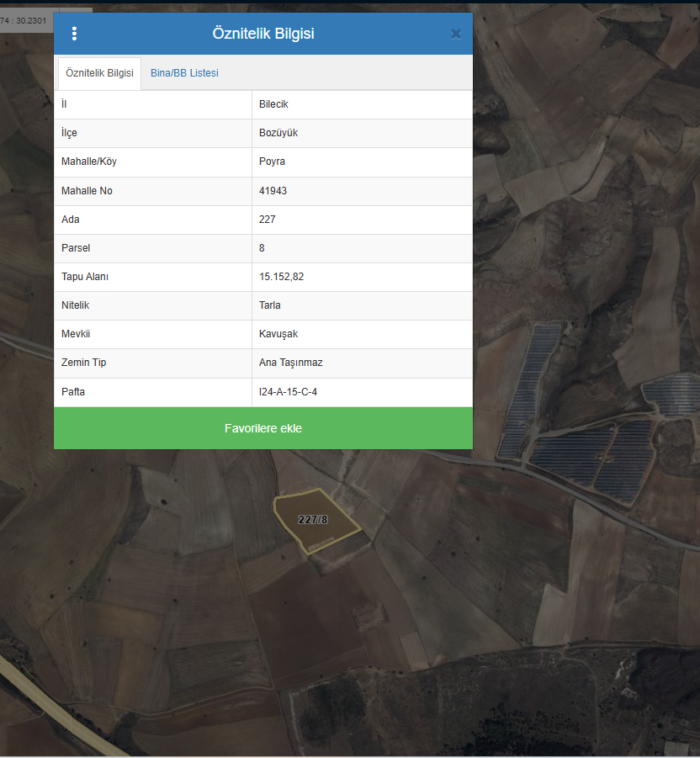Click the Mevkii value Kavuşak

click(x=278, y=334)
